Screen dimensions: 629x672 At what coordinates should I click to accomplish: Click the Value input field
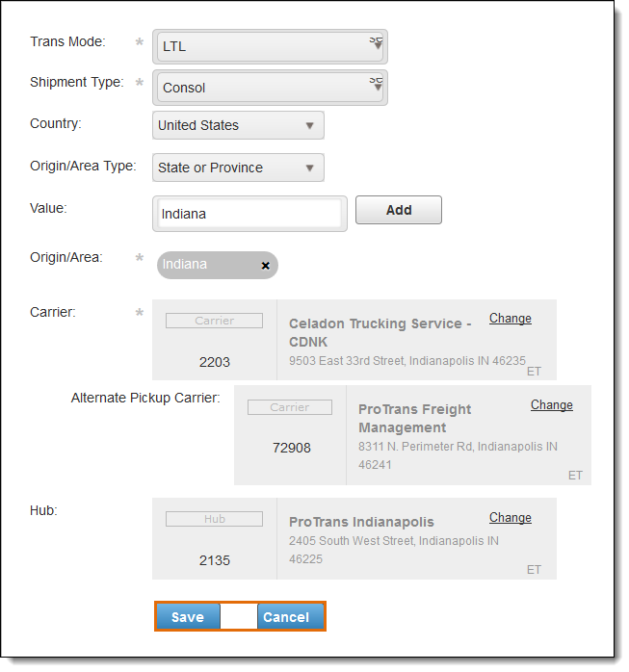(x=249, y=214)
